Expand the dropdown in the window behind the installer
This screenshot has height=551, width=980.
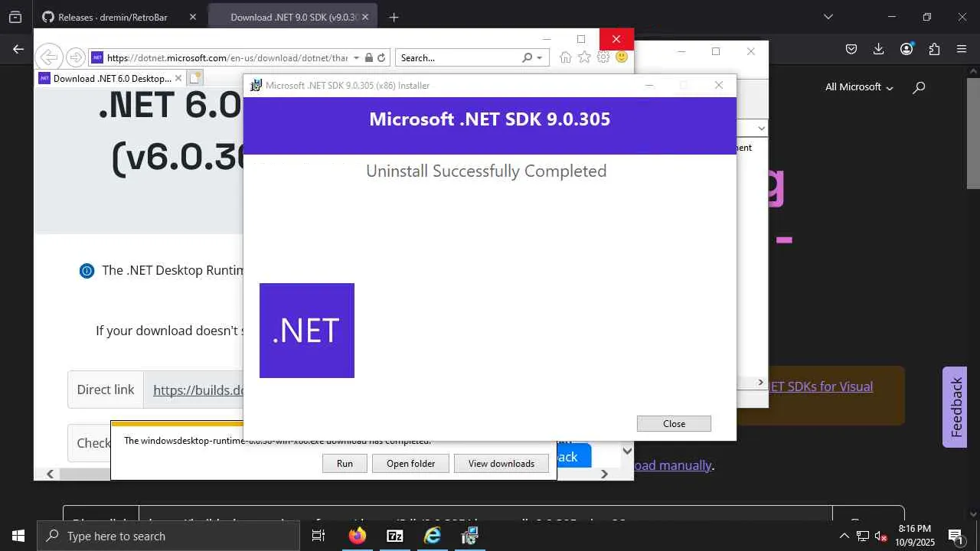(761, 129)
